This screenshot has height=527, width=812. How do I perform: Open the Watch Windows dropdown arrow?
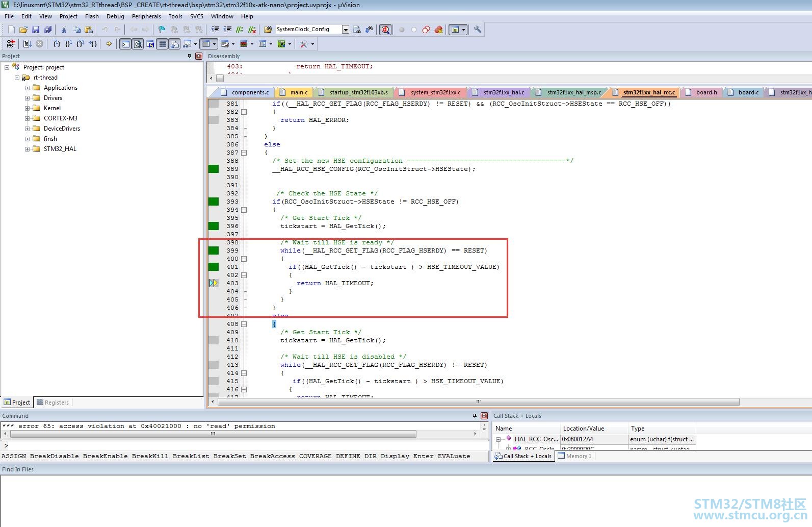point(195,44)
